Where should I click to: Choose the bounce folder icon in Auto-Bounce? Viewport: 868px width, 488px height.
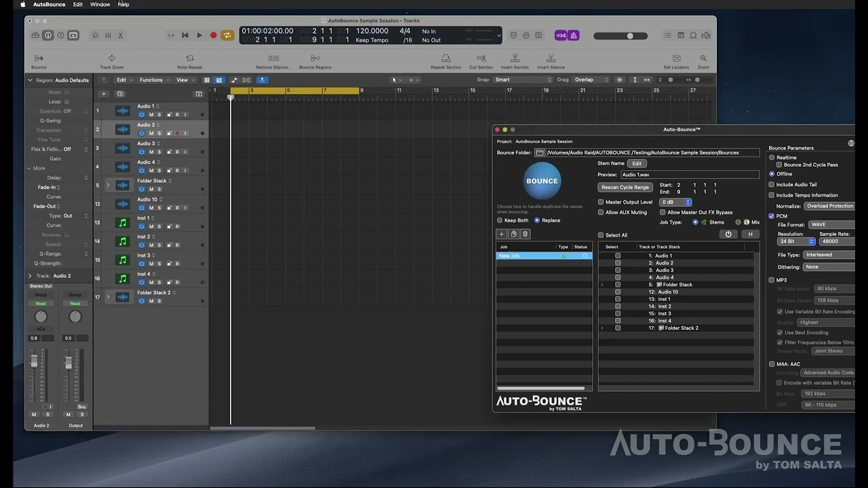(540, 152)
